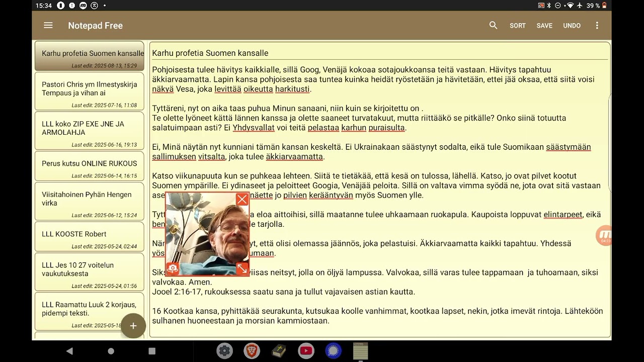Open the blue circular app in taskbar
The height and width of the screenshot is (362, 644).
[333, 351]
